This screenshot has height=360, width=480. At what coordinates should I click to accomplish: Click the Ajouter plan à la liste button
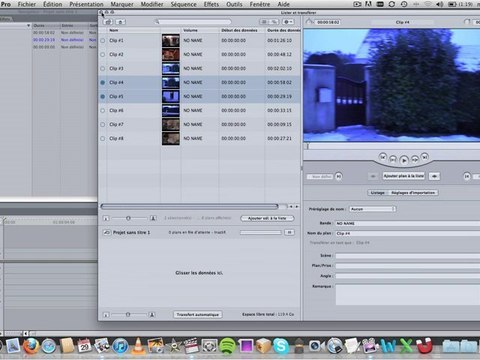click(x=404, y=176)
